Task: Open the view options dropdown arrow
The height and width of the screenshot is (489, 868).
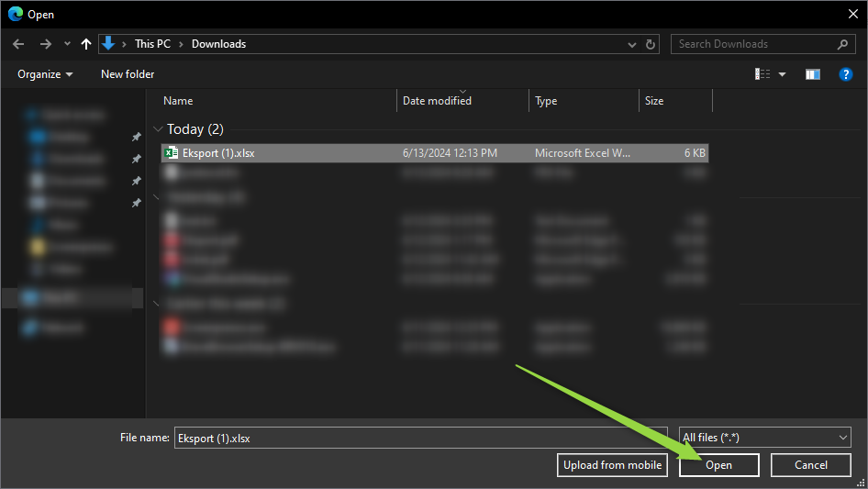Action: (x=783, y=74)
